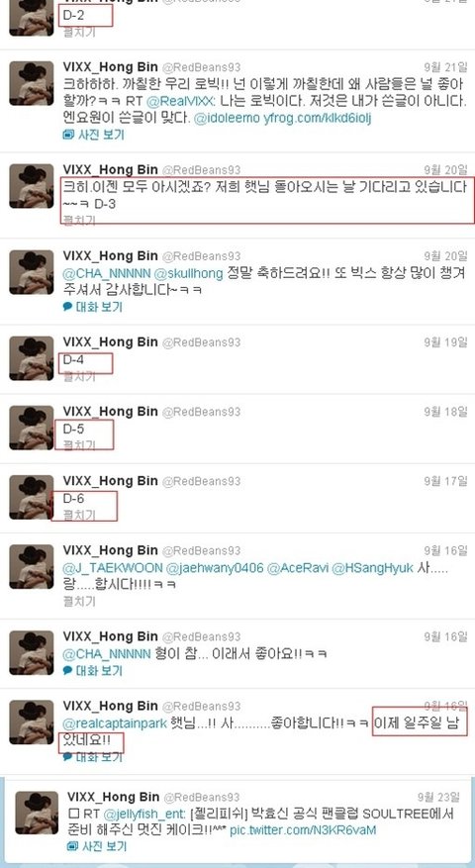
Task: Click the @idoleemo mention link
Action: click(226, 119)
